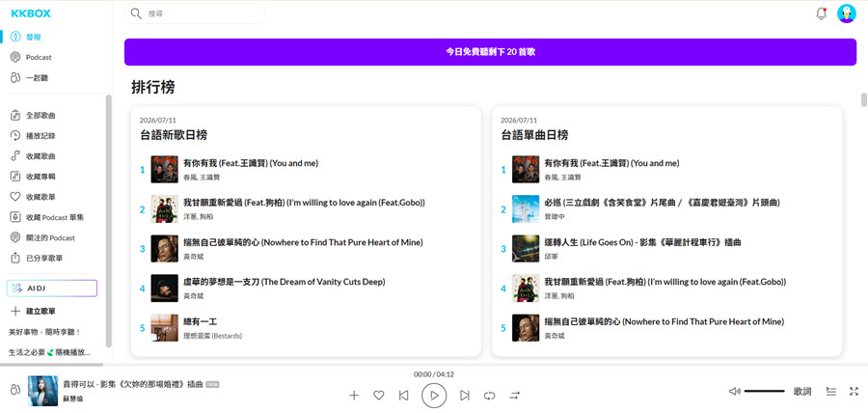Enter fullscreen player mode
The height and width of the screenshot is (413, 868).
coord(854,392)
